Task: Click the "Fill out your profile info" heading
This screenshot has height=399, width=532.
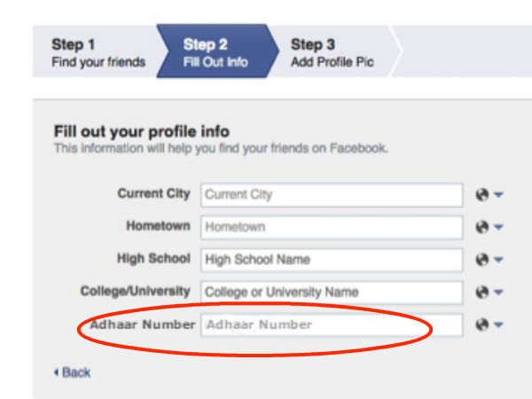Action: [x=142, y=132]
